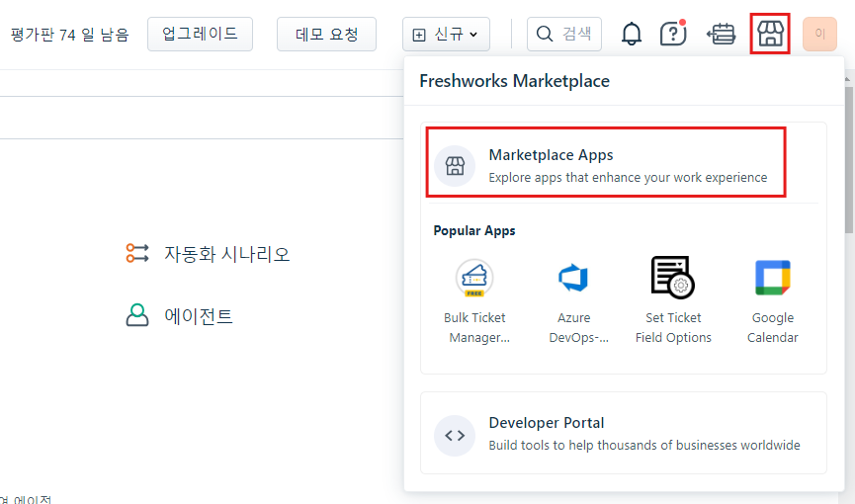
Task: Click the Set Ticket Field Options label
Action: [x=673, y=327]
